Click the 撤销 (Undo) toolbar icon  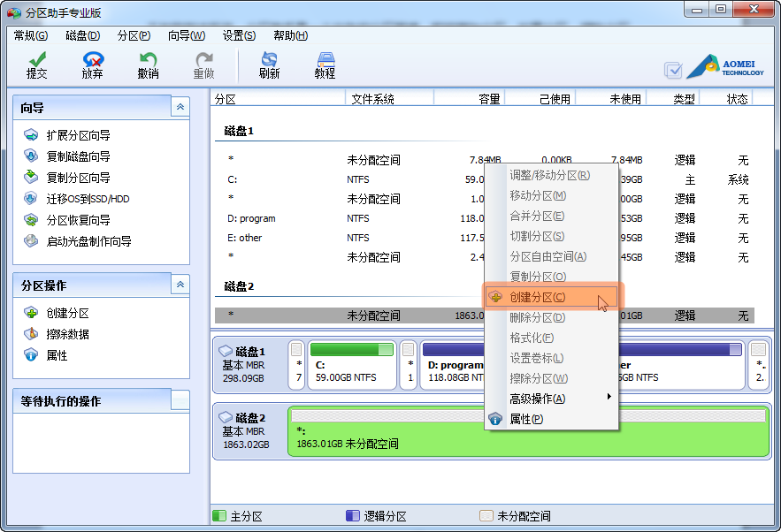point(148,65)
